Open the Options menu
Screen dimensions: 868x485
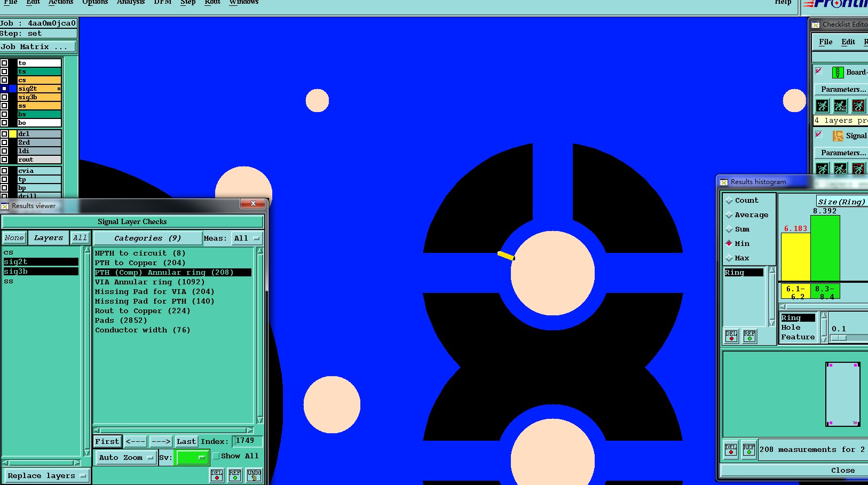[x=95, y=2]
